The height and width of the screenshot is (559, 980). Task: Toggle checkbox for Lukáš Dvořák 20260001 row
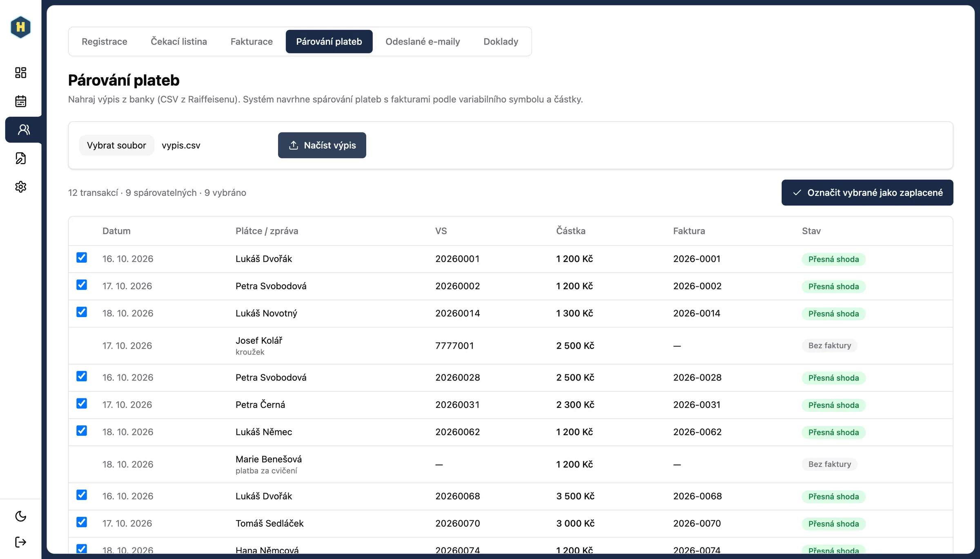(x=82, y=257)
